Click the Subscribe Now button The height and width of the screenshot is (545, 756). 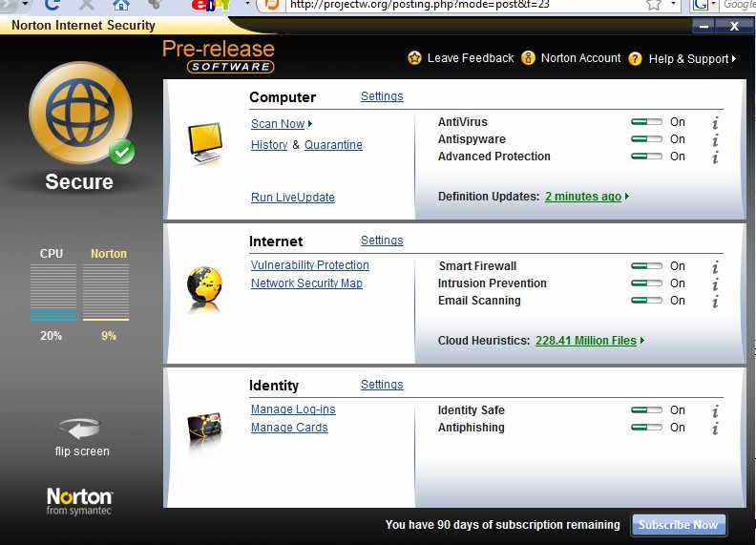(679, 524)
